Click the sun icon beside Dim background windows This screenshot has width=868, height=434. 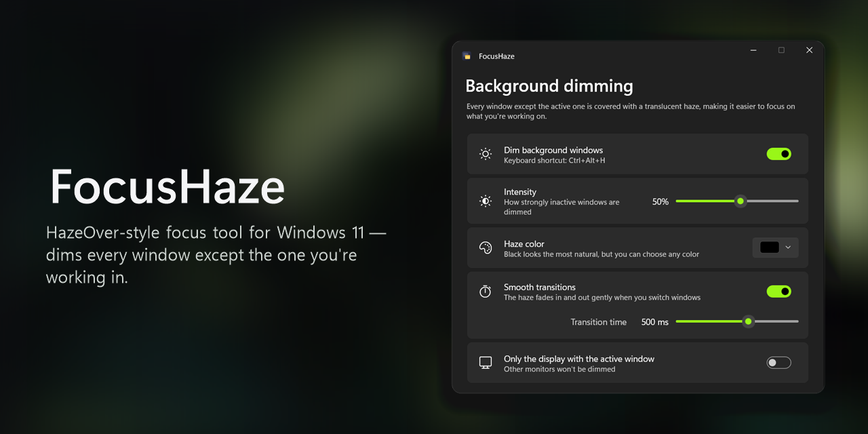point(486,154)
